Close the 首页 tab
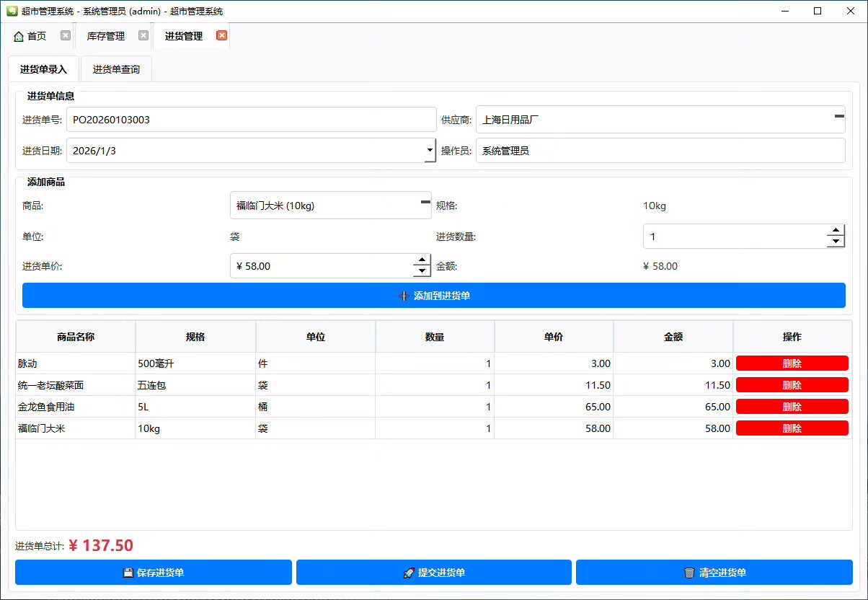The height and width of the screenshot is (600, 868). click(66, 35)
